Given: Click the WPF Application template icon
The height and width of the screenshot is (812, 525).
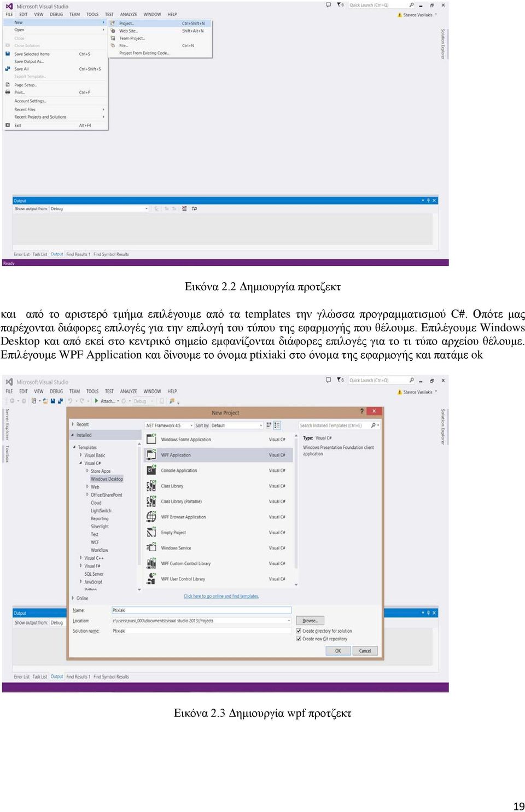Looking at the screenshot, I should (x=151, y=455).
